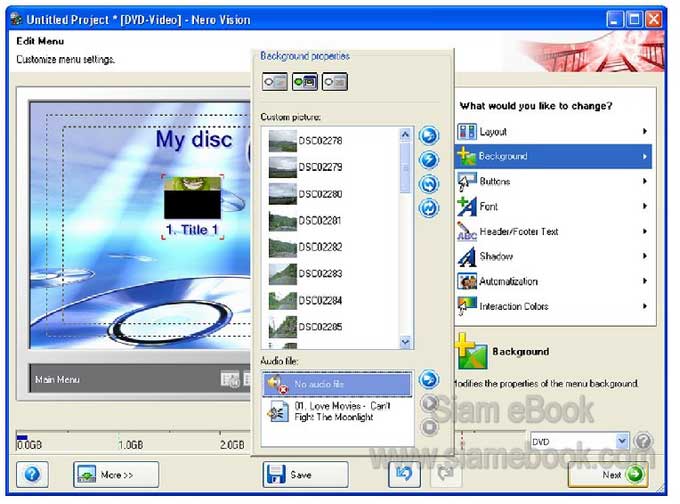Click the picture list scrollbar thumb
The width and height of the screenshot is (680, 504).
tap(405, 167)
